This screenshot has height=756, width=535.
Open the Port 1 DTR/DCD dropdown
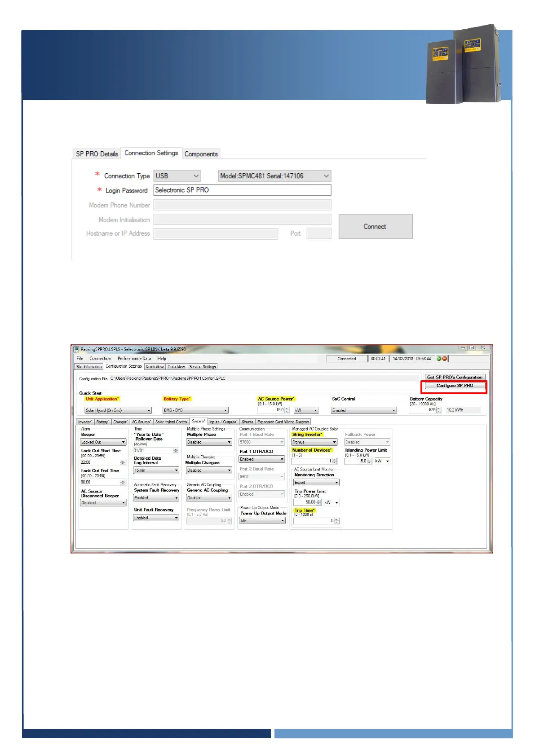tap(262, 459)
